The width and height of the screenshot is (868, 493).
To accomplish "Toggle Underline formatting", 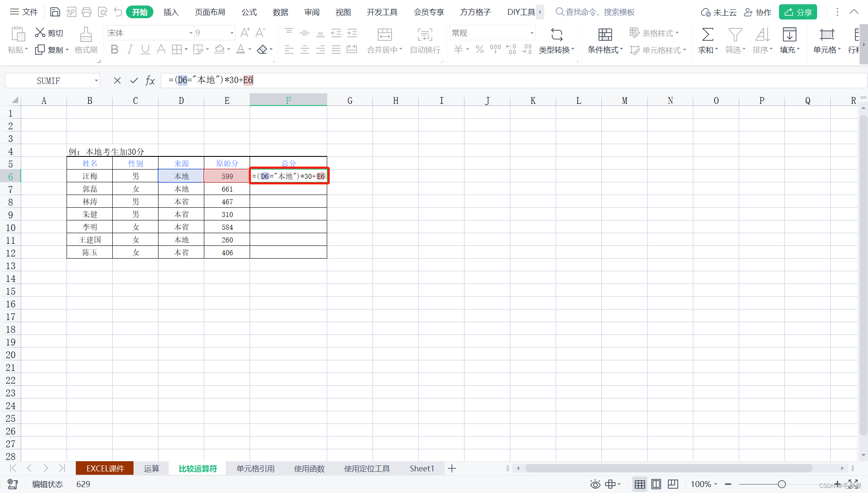I will click(x=145, y=50).
